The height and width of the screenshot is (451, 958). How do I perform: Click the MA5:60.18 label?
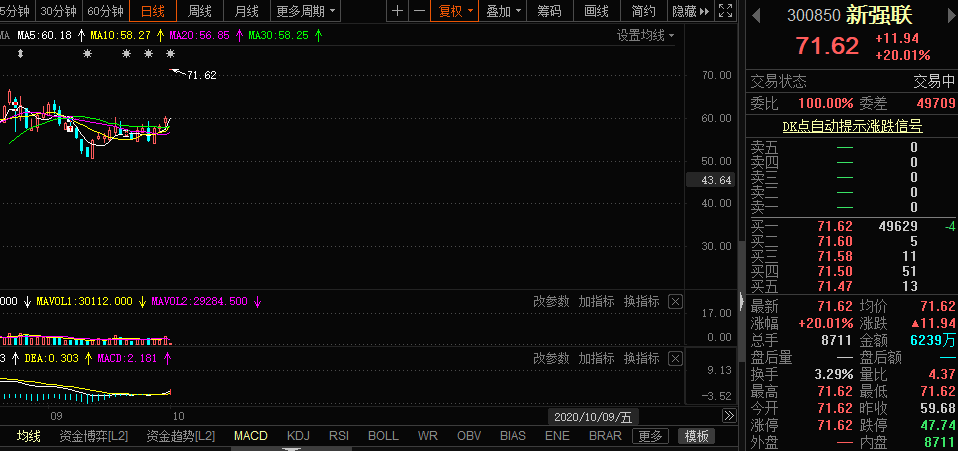click(44, 35)
